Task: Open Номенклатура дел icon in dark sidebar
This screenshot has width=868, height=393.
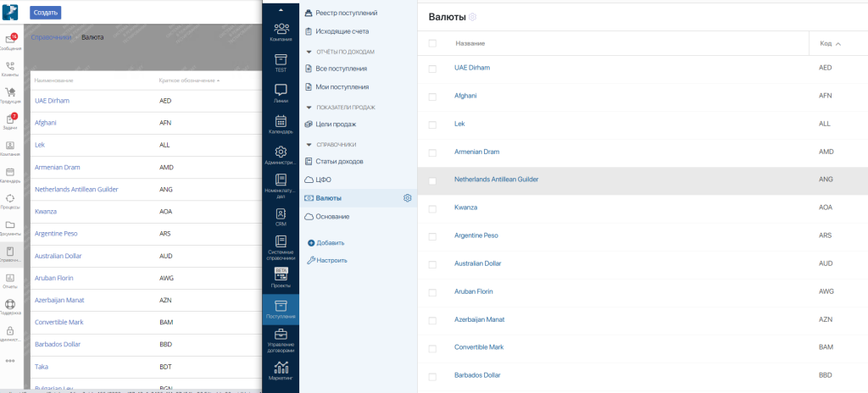Action: tap(281, 180)
